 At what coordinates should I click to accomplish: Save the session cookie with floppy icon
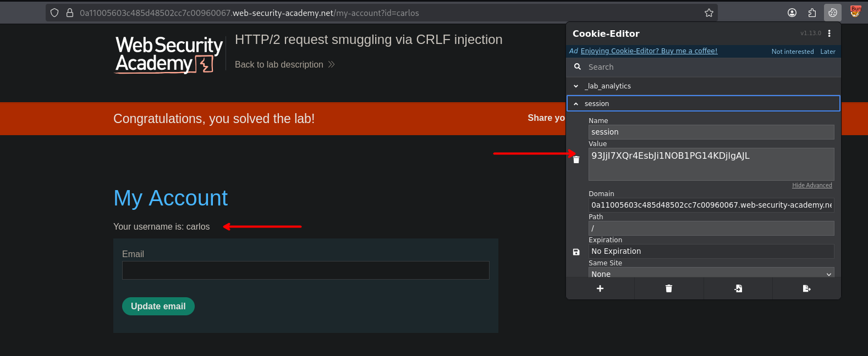click(x=576, y=252)
